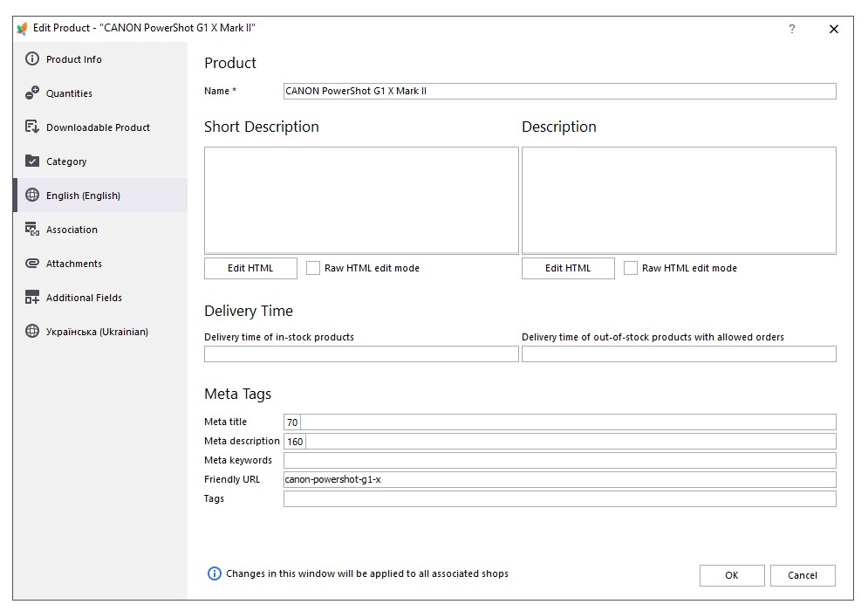The height and width of the screenshot is (611, 868).
Task: Enable Raw HTML edit mode for Description
Action: [631, 268]
